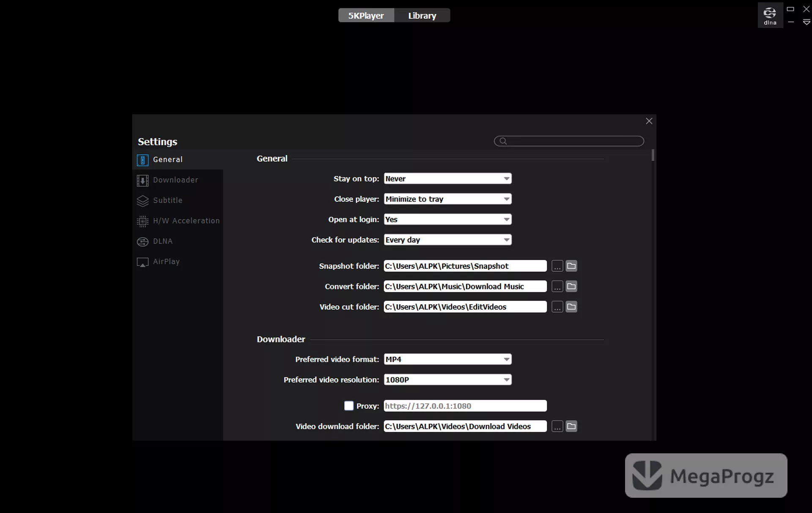Open the DLNA icon at top right
Screen dimensions: 812x513
coord(770,15)
